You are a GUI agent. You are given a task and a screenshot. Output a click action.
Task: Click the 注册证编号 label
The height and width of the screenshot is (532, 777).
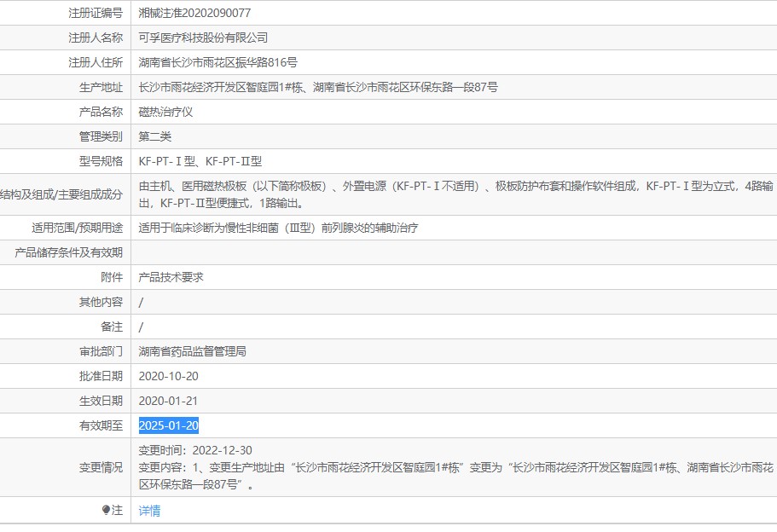pos(96,13)
